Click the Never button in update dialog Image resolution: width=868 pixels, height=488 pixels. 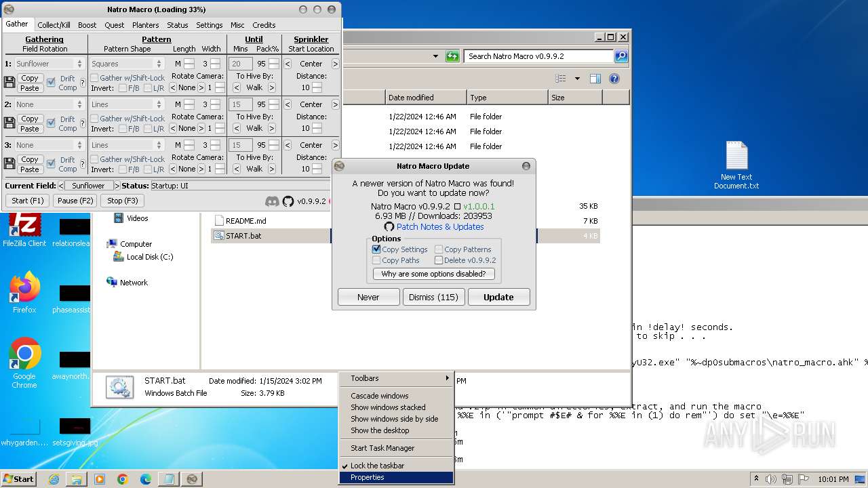click(368, 297)
